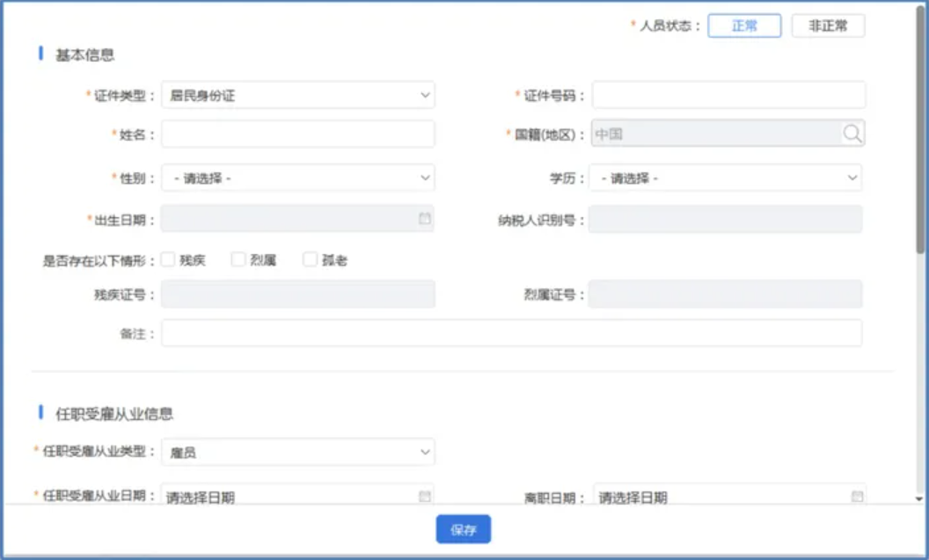Click the 保存 button
The image size is (929, 560).
[464, 529]
